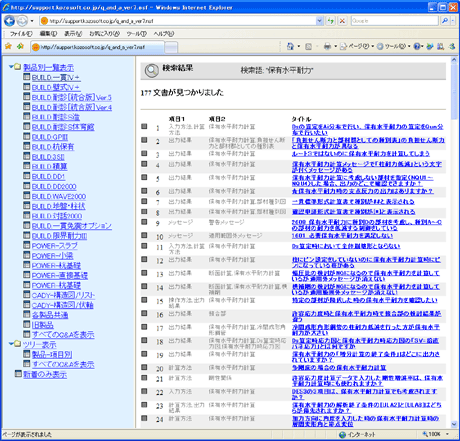Select the q_and_a_ver7.nsf browser tab
Viewport: 460px width, 441px height.
(x=97, y=47)
